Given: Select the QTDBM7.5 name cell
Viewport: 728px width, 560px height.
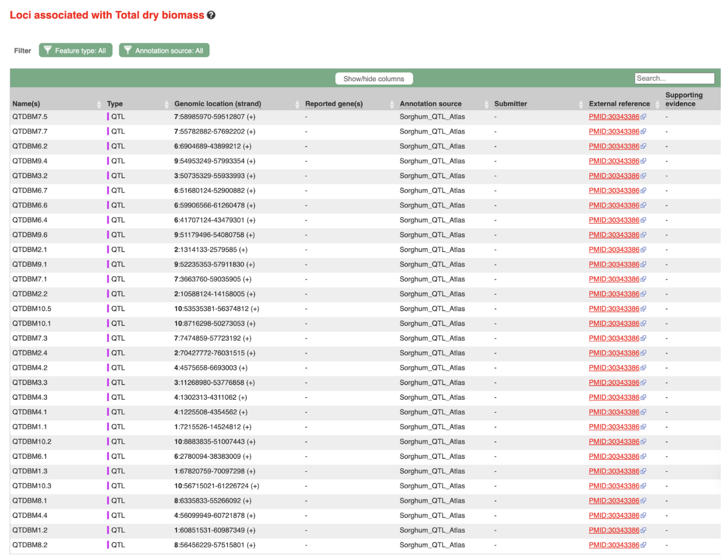Looking at the screenshot, I should click(x=30, y=117).
